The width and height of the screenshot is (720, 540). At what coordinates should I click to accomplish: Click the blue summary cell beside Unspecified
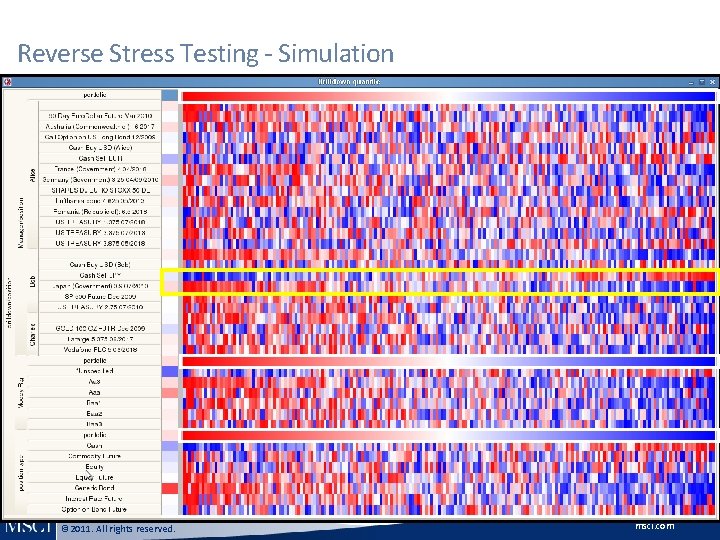[x=170, y=371]
